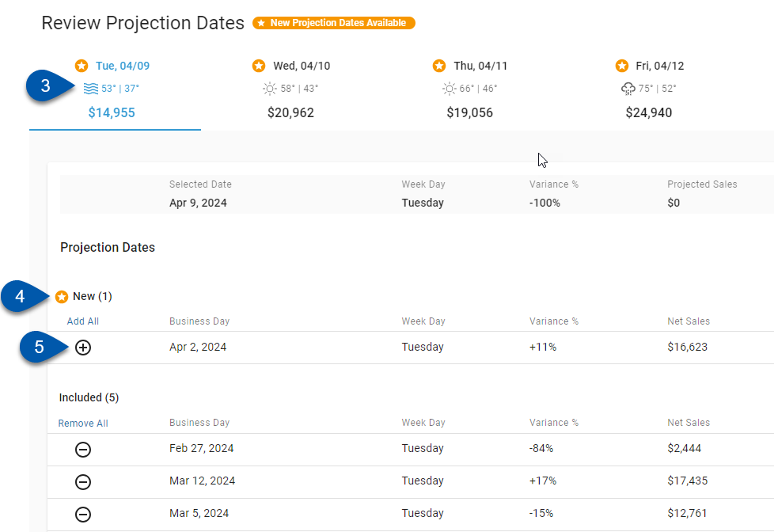This screenshot has width=774, height=532.
Task: Click the star icon next to Wed, 04/10
Action: pos(259,66)
